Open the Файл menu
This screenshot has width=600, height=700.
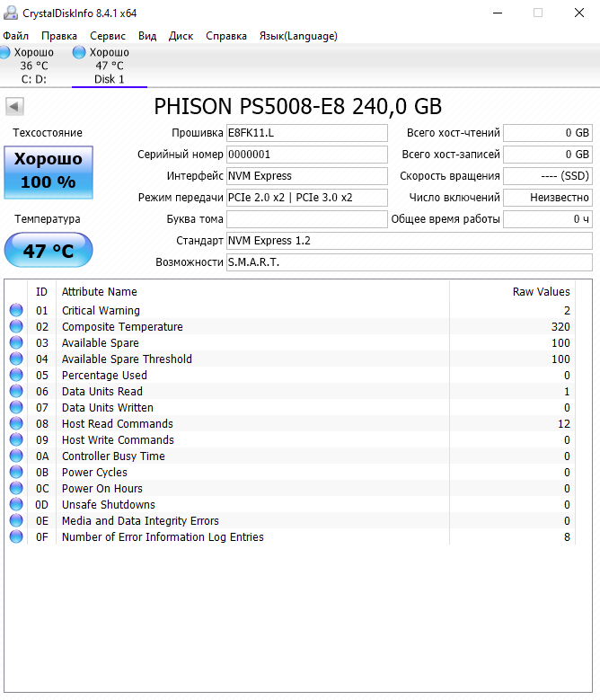coord(15,36)
